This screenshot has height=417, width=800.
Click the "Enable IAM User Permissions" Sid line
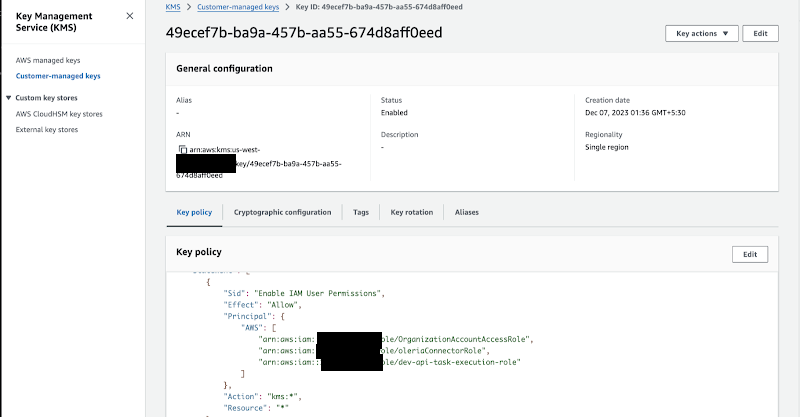point(304,293)
